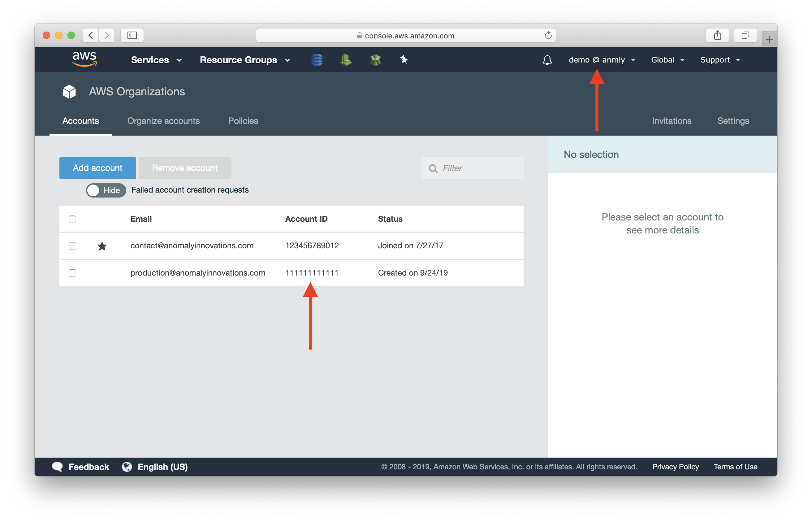The height and width of the screenshot is (522, 812).
Task: Open the Invitations section
Action: click(x=671, y=120)
